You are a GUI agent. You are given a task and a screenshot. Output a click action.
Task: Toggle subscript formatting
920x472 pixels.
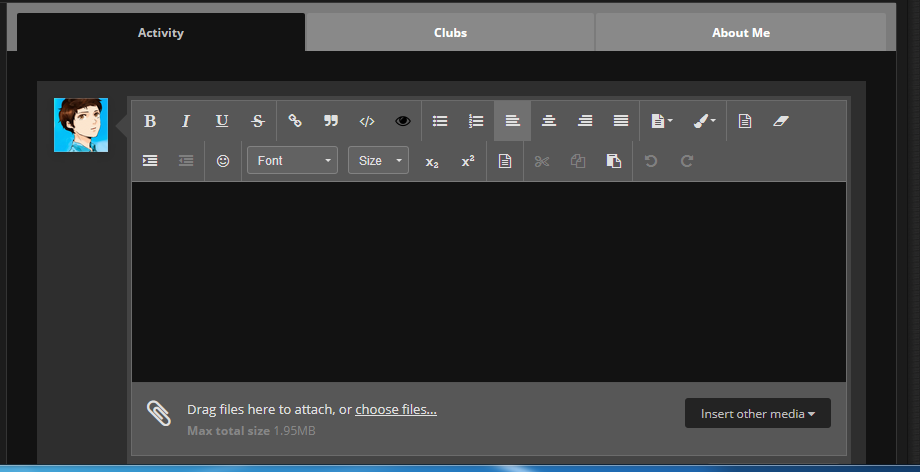[432, 161]
